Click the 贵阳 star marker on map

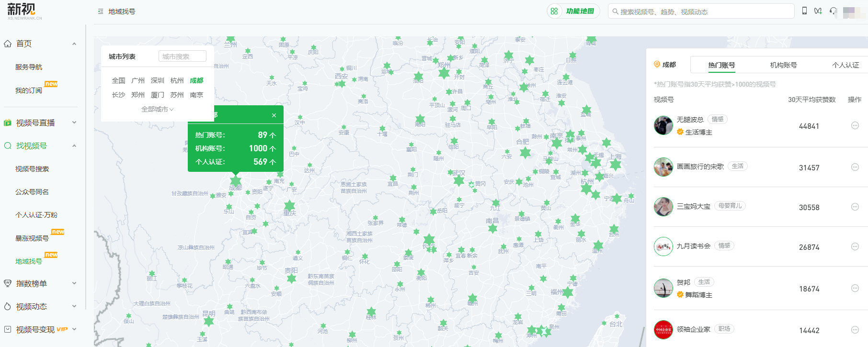pos(291,279)
